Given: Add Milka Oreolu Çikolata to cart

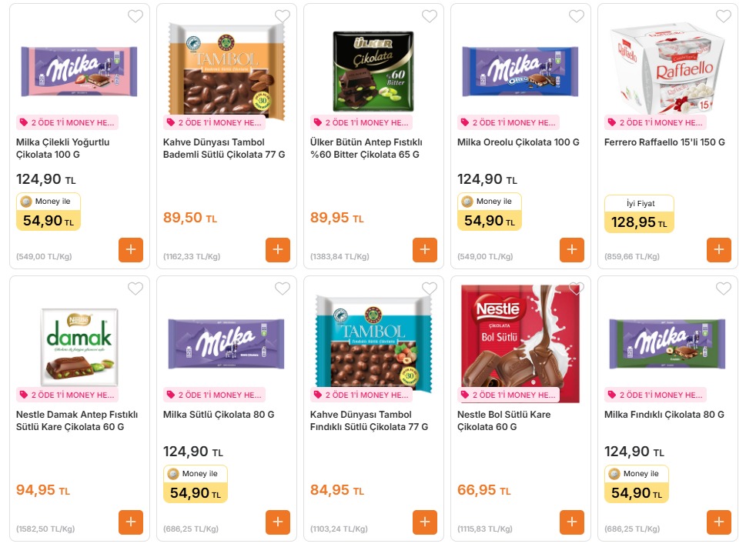Looking at the screenshot, I should [x=572, y=250].
